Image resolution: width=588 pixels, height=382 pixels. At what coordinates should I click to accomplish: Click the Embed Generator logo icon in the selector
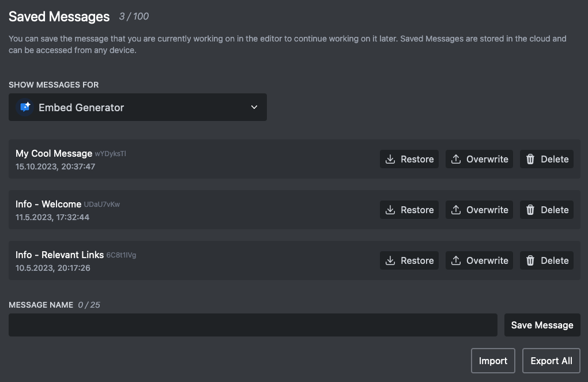[24, 107]
